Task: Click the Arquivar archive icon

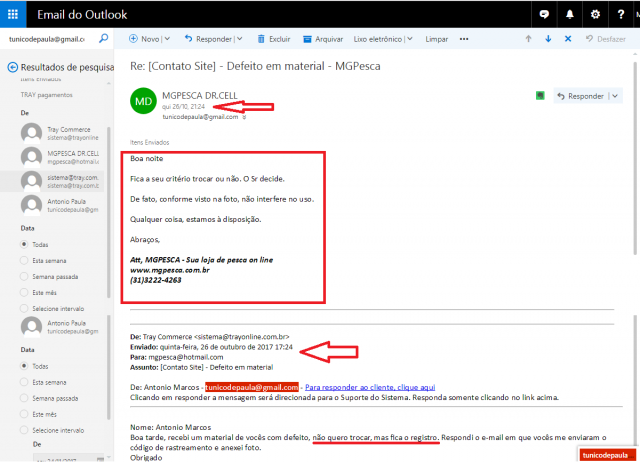Action: [307, 39]
